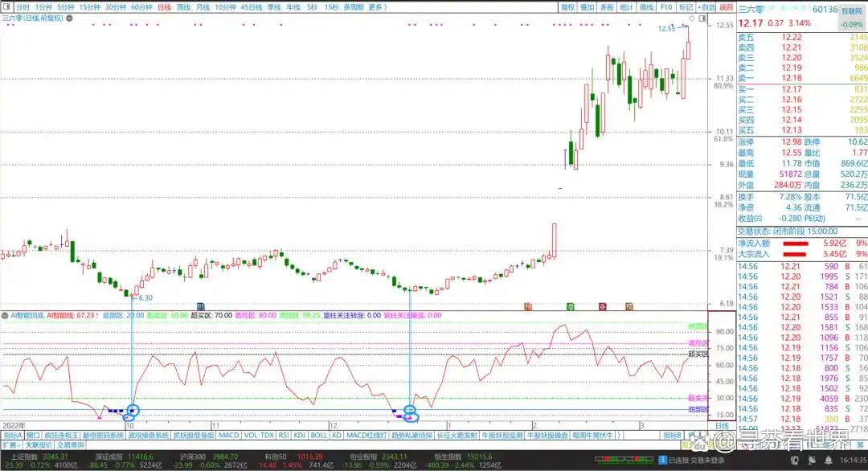Click the blue-circled signal marker near October
This screenshot has width=868, height=471.
[x=132, y=411]
